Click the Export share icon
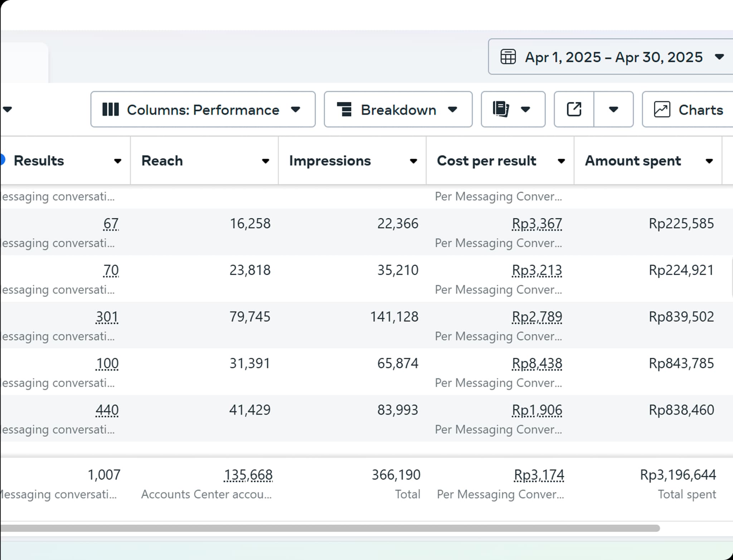The height and width of the screenshot is (560, 733). click(x=574, y=109)
